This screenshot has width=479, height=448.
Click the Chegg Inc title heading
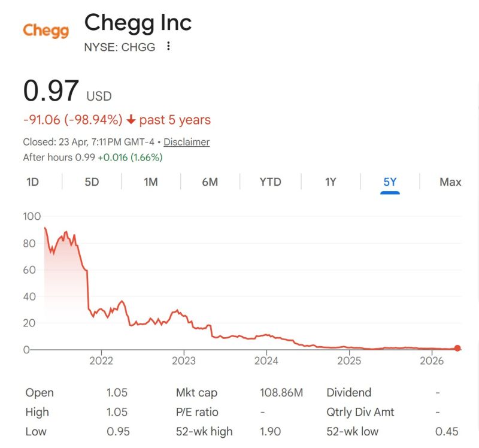[138, 24]
